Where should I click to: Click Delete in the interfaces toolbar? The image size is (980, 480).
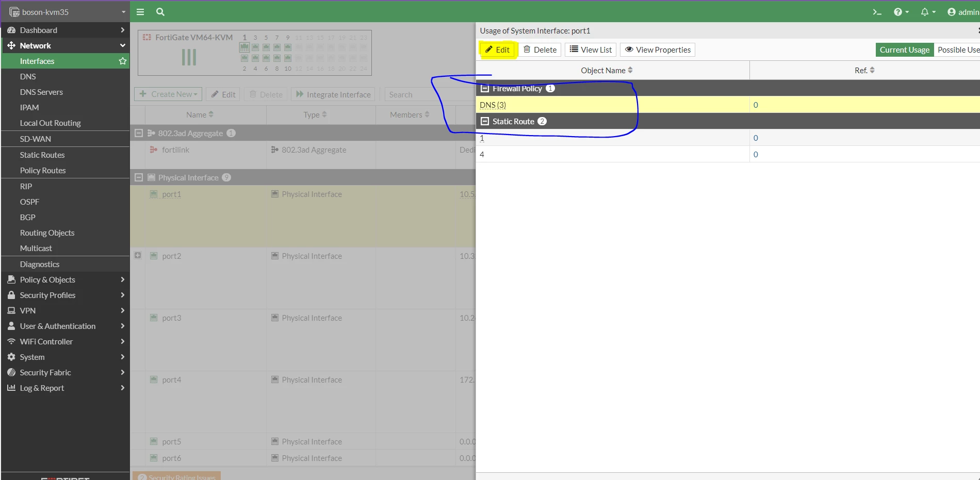click(266, 94)
